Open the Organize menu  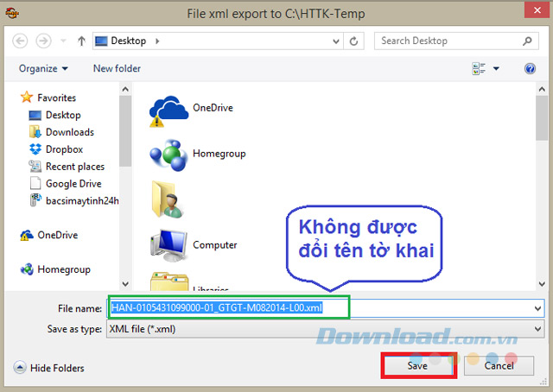tap(43, 68)
